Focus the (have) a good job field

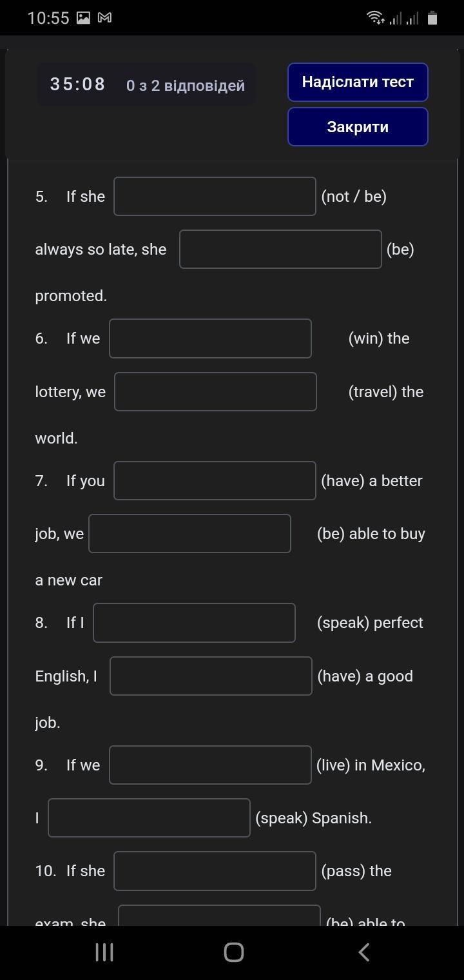[x=211, y=676]
